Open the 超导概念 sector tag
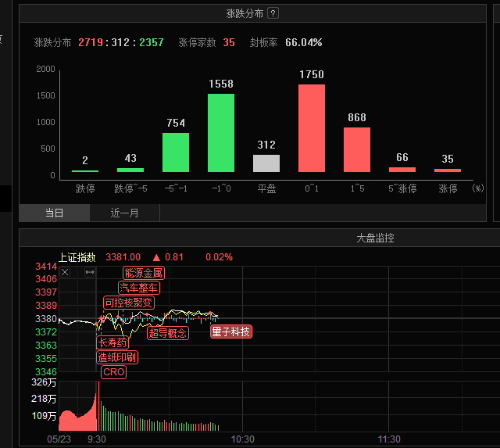The height and width of the screenshot is (448, 500). pos(168,333)
